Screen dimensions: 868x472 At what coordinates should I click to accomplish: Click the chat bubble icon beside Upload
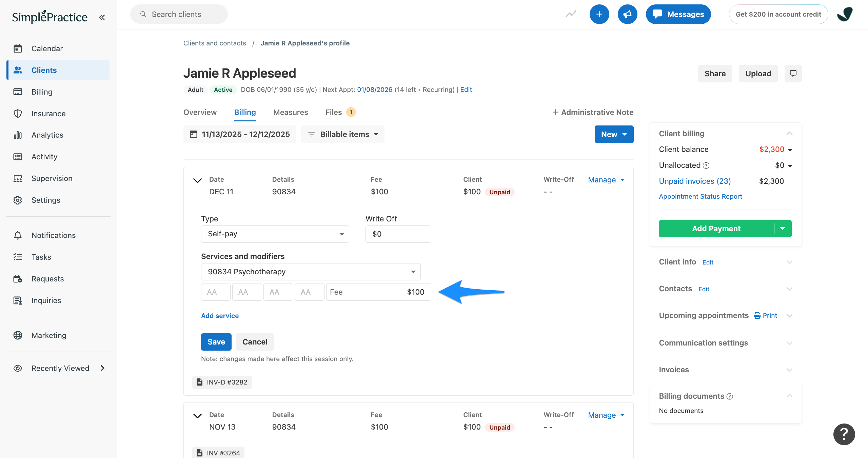point(793,74)
